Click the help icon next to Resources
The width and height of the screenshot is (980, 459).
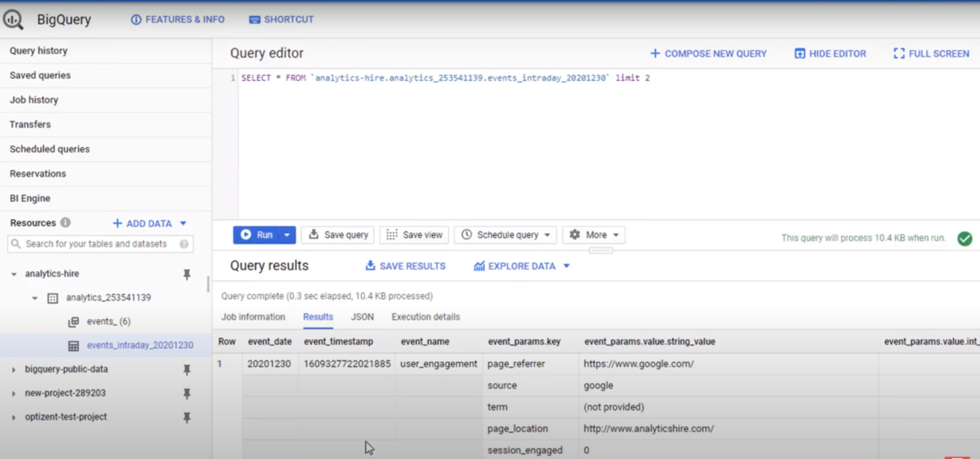click(x=65, y=223)
